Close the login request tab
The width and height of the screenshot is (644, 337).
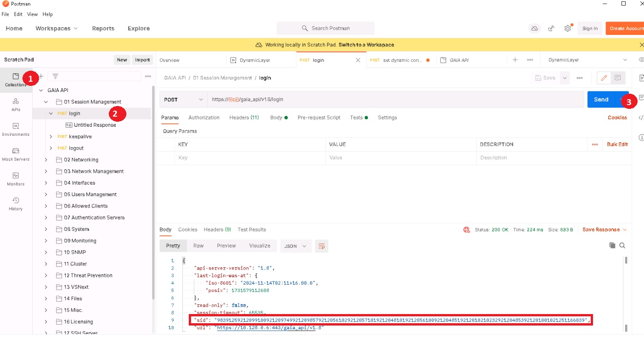tap(358, 60)
